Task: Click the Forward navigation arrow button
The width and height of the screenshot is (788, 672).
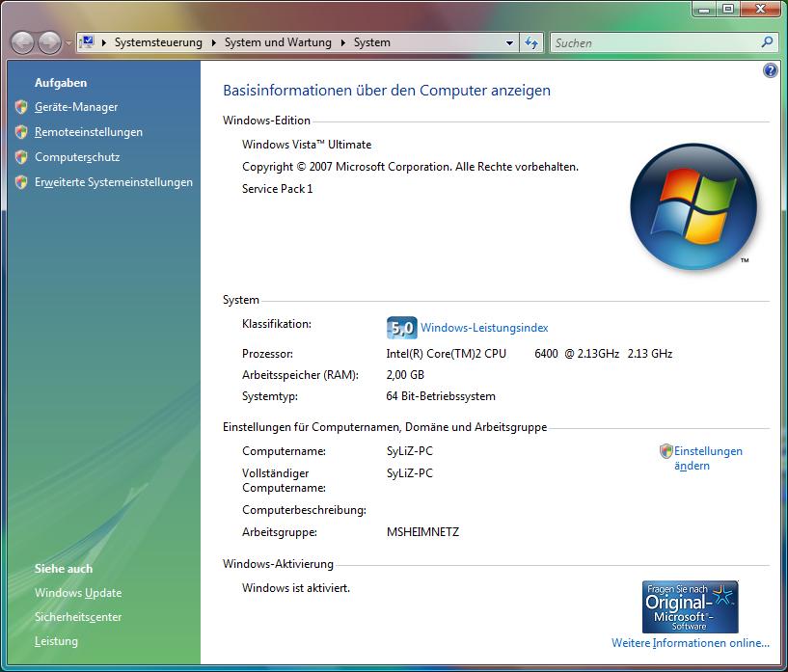Action: click(50, 42)
